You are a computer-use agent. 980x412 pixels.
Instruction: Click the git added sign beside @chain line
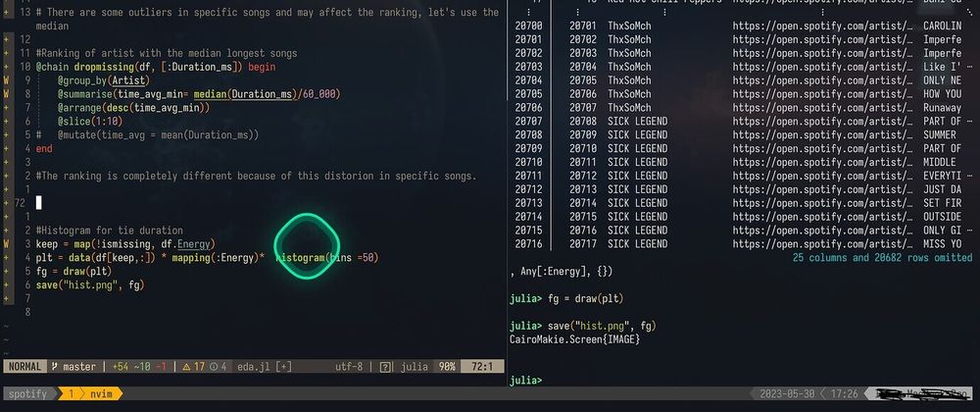click(7, 66)
